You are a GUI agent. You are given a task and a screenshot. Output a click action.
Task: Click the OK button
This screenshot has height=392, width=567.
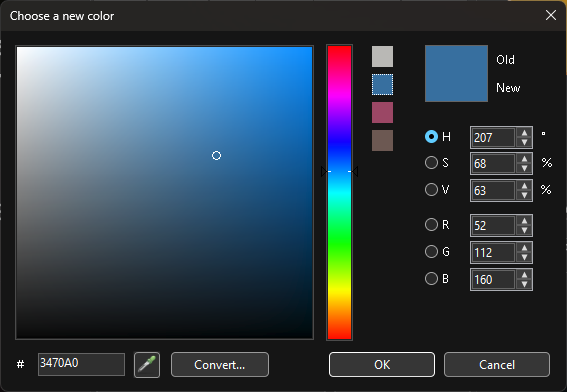click(x=382, y=365)
